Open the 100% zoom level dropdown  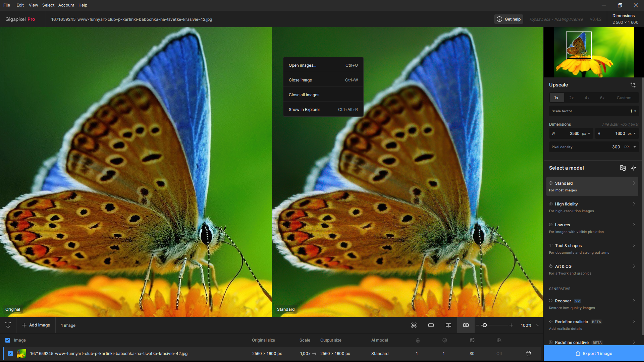click(538, 325)
